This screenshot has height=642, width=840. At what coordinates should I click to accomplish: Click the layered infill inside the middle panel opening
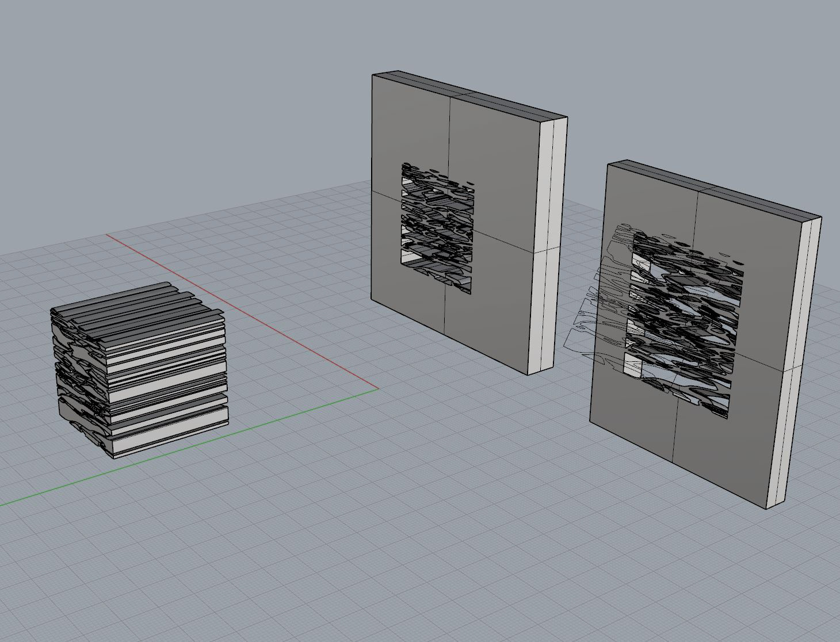pos(438,228)
